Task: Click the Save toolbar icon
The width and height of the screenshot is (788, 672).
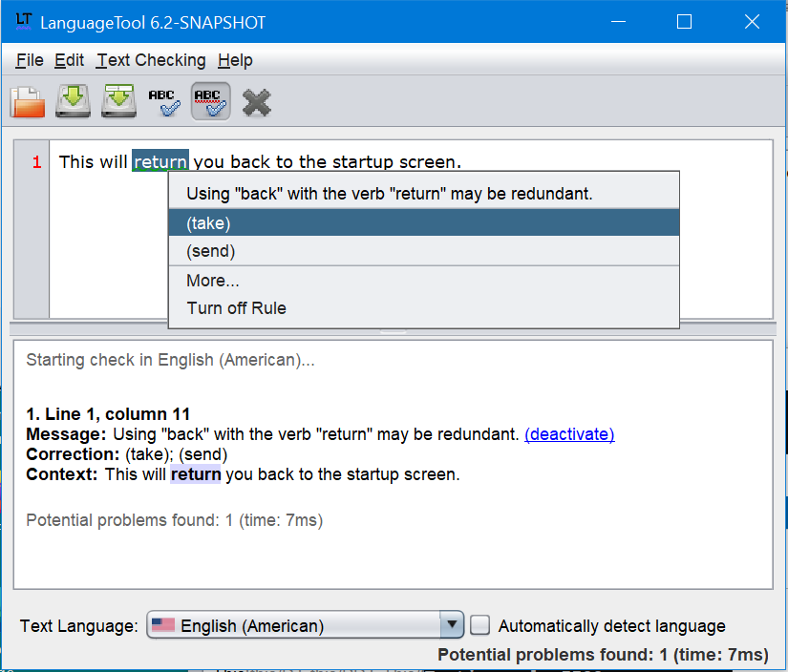Action: [74, 101]
